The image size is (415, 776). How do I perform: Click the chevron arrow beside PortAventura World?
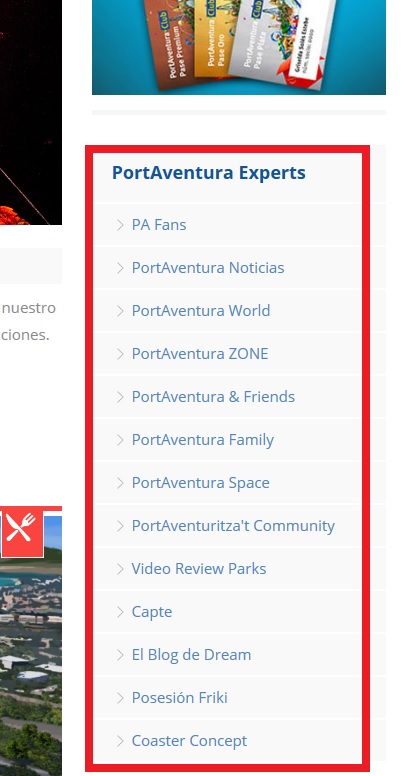tap(120, 311)
